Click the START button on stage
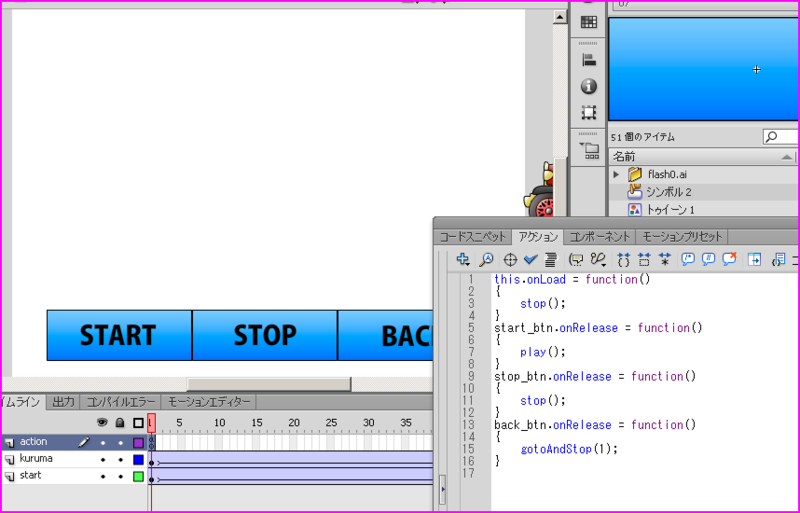 pyautogui.click(x=119, y=335)
